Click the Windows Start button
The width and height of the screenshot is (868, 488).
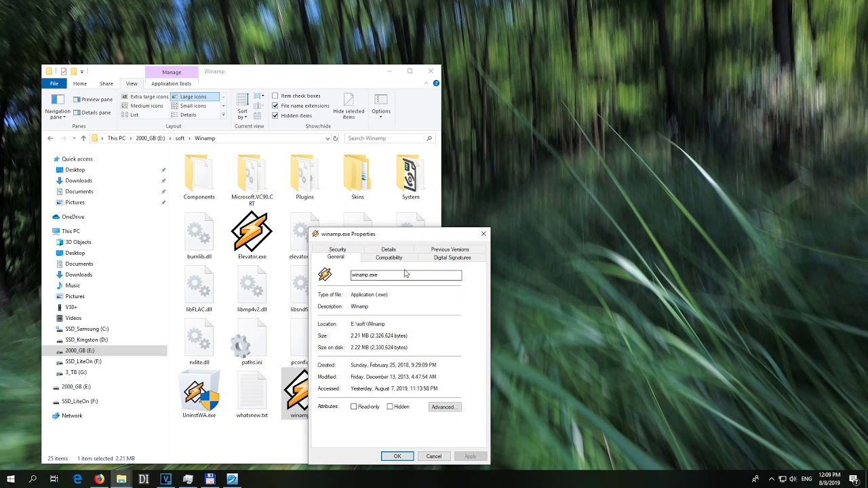click(x=11, y=479)
